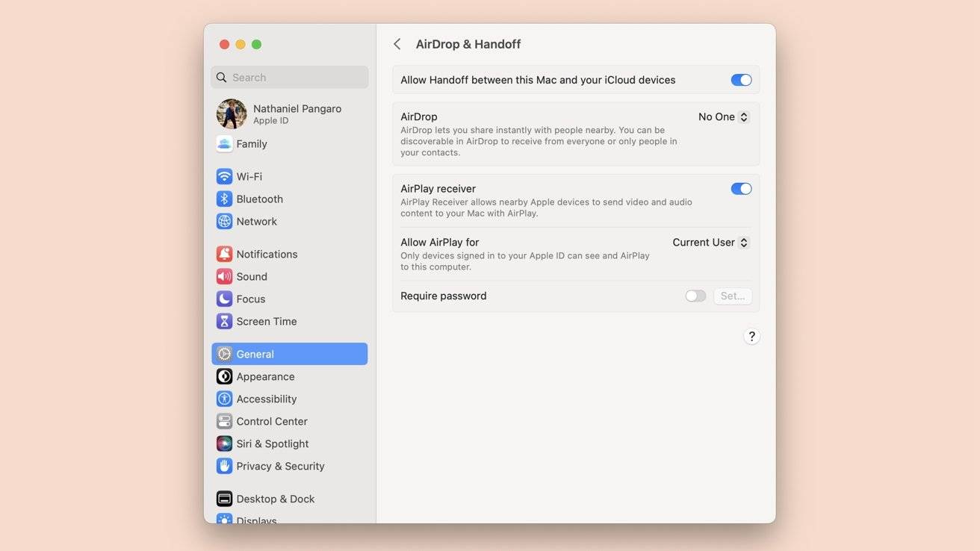The image size is (980, 551).
Task: Expand the Allow AirPlay for 'Current User' menu
Action: 710,243
